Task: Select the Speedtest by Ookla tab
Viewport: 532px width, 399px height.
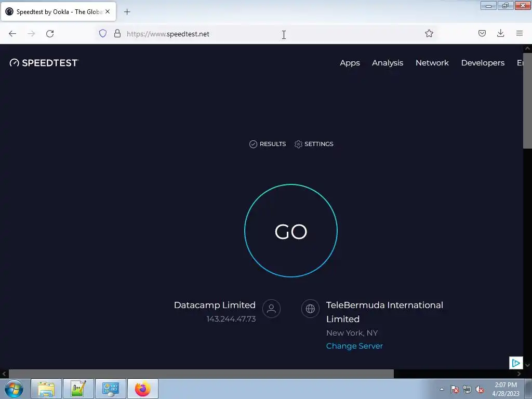Action: tap(58, 11)
